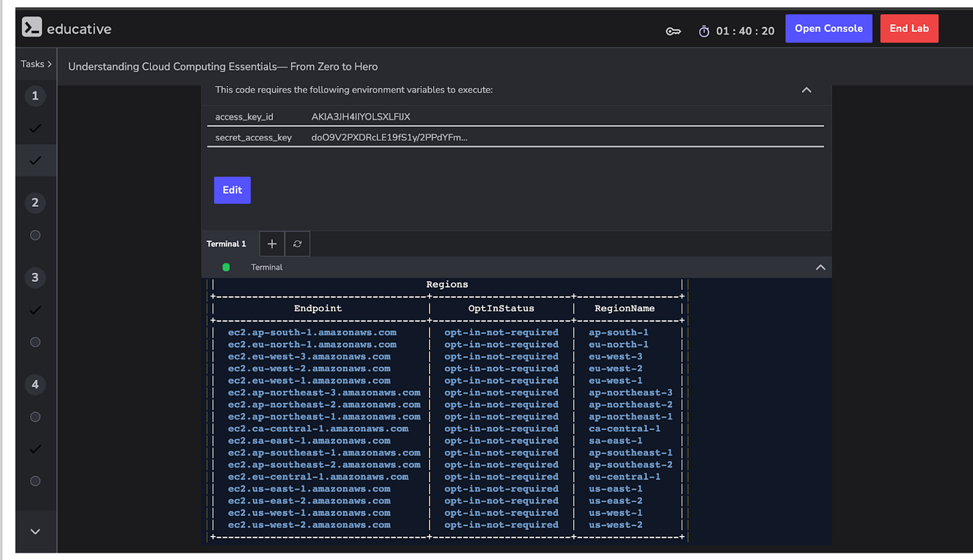Screen dimensions: 973x560
Task: Expand the Tasks sidebar panel
Action: click(36, 64)
